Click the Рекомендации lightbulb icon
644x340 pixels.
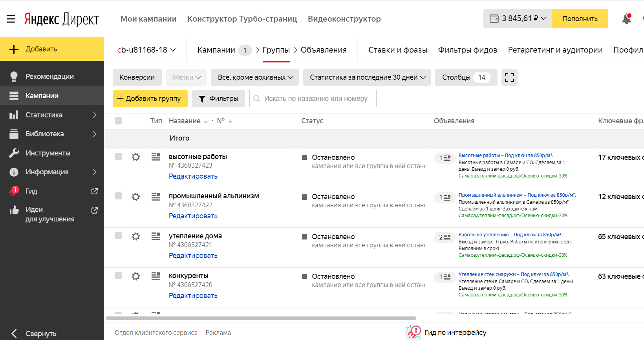[14, 77]
